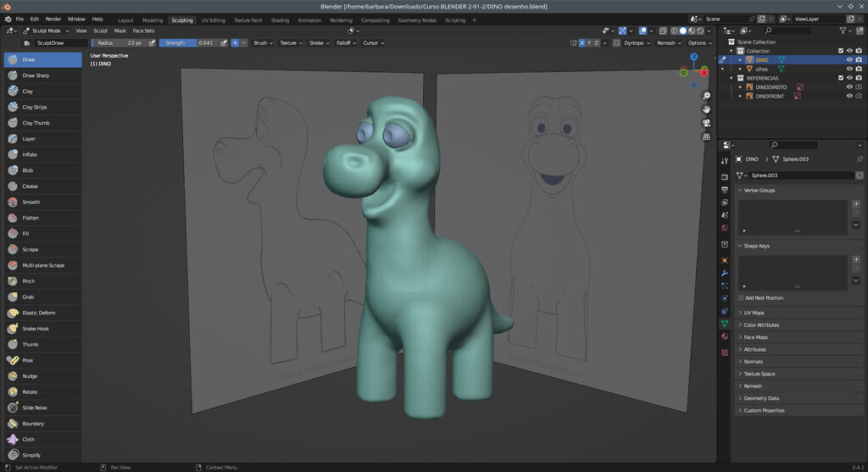The image size is (868, 472).
Task: Select the Clay Strips brush
Action: pos(34,107)
